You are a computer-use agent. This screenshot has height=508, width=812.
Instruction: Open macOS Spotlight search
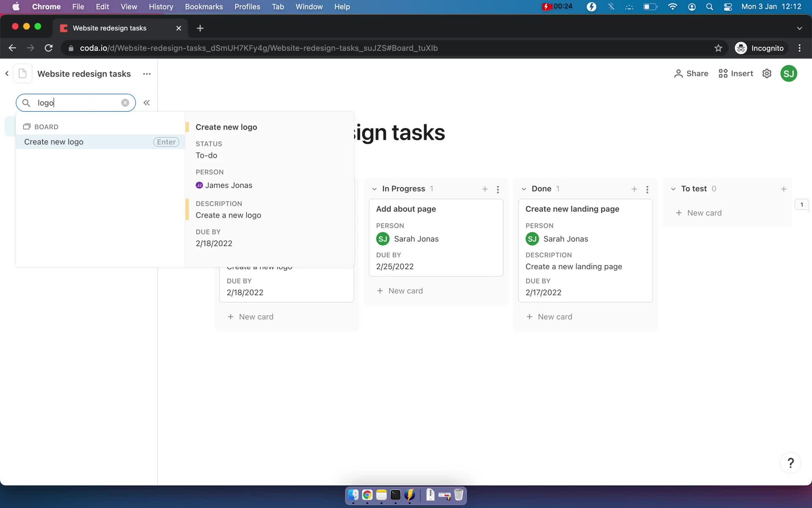[710, 7]
